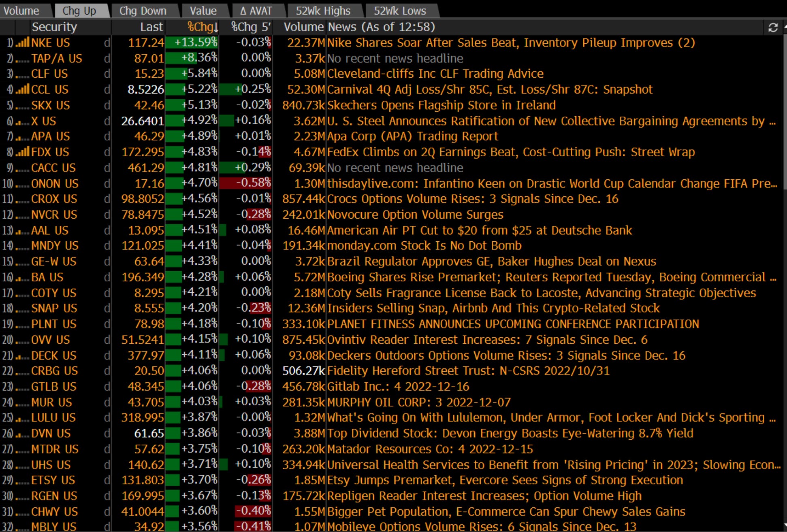Open the Nike Shares Soar news headline
Image resolution: width=787 pixels, height=532 pixels.
(x=511, y=43)
